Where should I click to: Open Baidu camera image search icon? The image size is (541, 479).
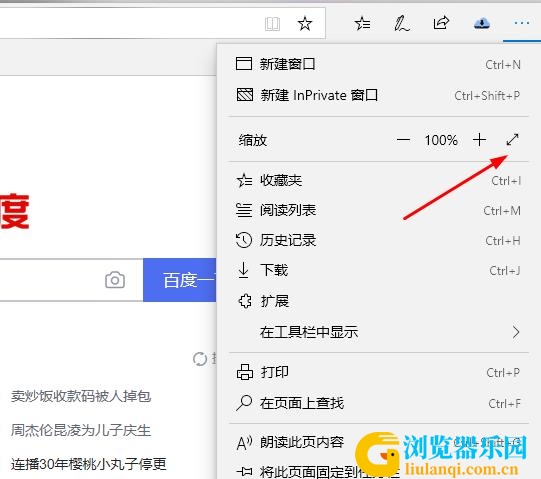coord(115,280)
